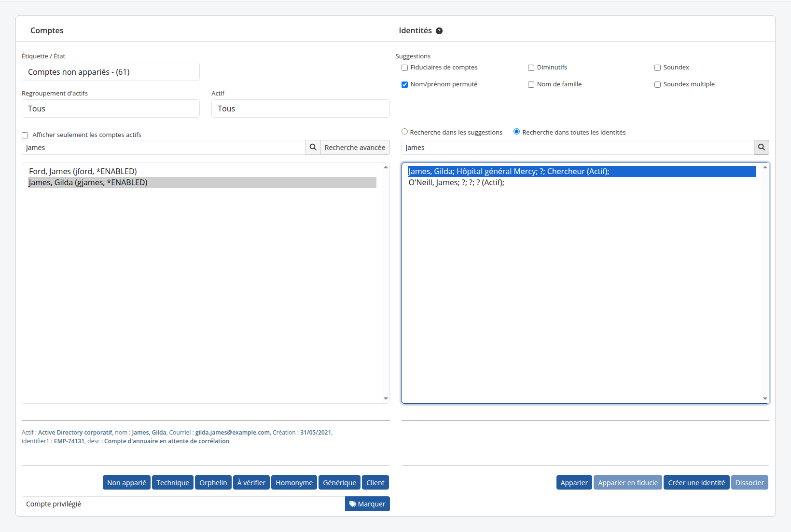The width and height of the screenshot is (791, 532).
Task: Click the Marquer tag button
Action: 367,504
